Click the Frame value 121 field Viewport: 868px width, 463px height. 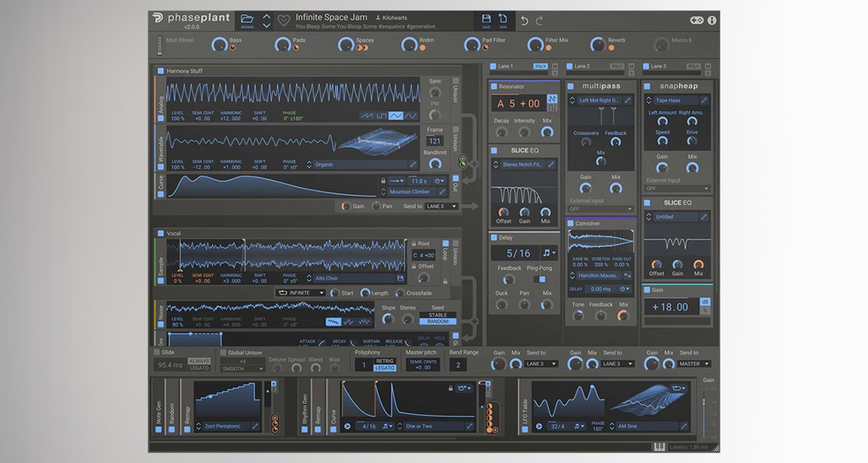(x=435, y=141)
